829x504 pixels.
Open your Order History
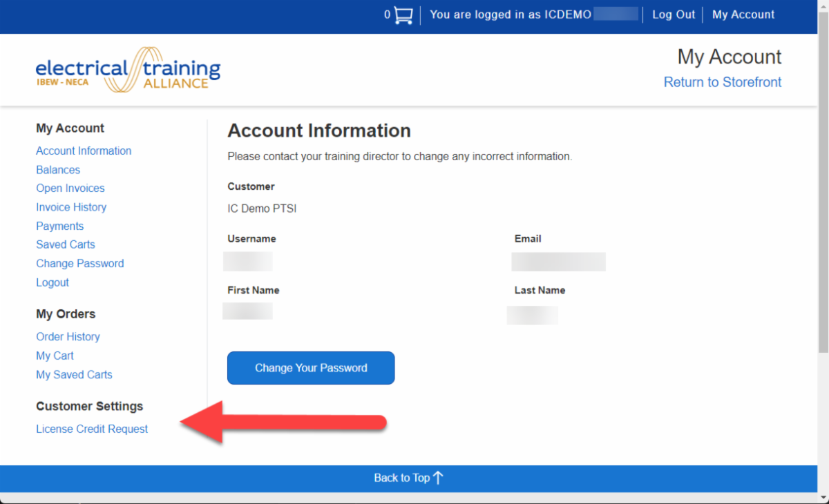[x=68, y=336]
